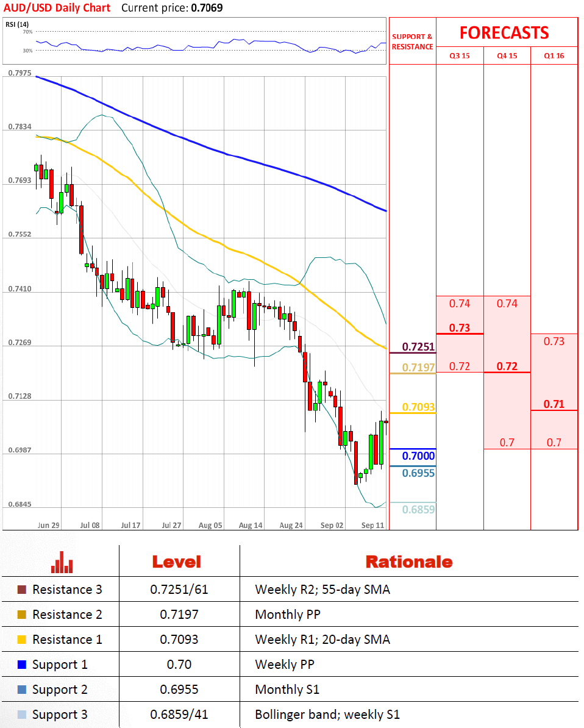Select the Resistance 1 yellow color swatch
Screen dimensions: 584x728
click(x=22, y=640)
